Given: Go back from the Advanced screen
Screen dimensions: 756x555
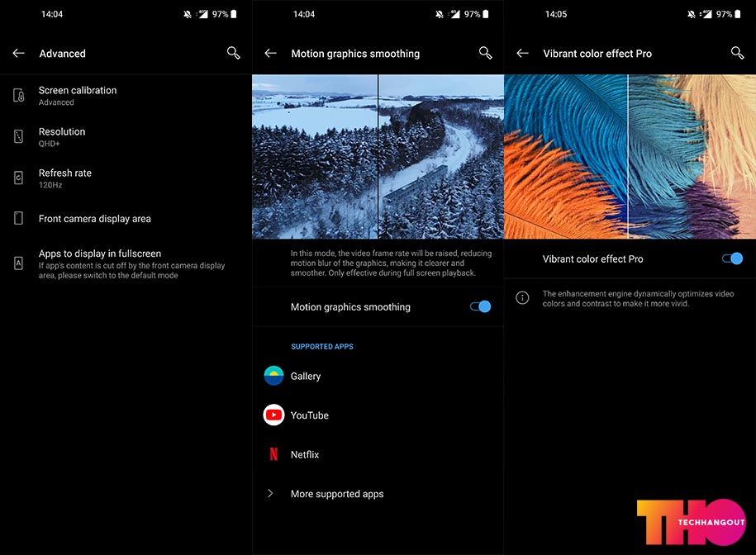Looking at the screenshot, I should pos(18,54).
